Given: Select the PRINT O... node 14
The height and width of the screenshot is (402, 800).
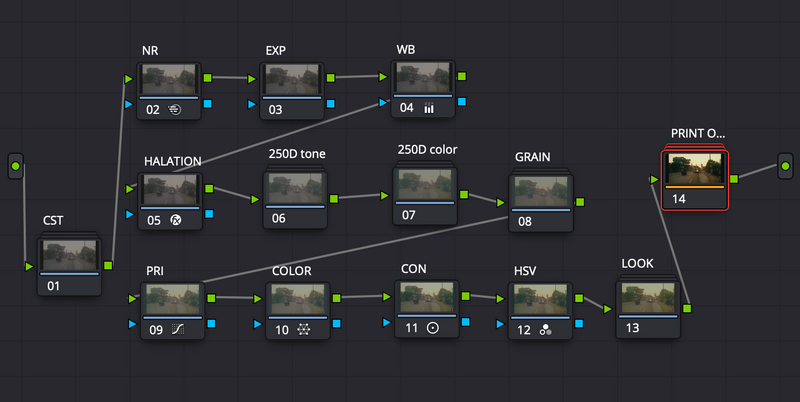Looking at the screenshot, I should 695,180.
